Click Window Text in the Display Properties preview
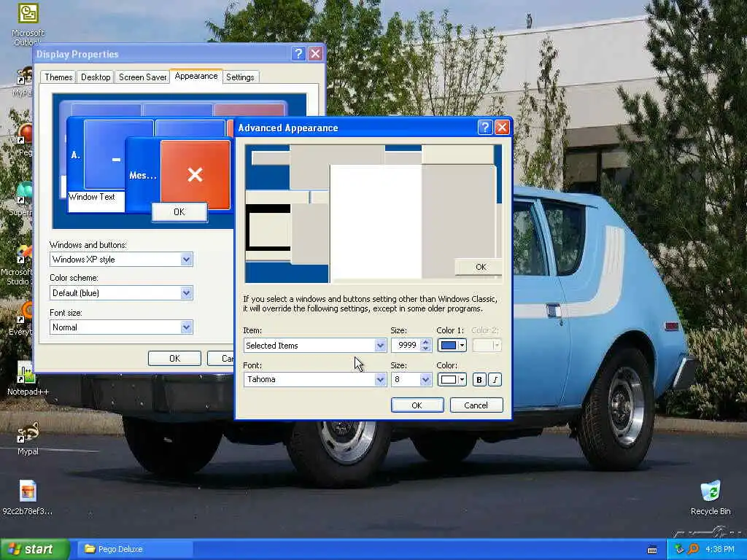 (91, 197)
